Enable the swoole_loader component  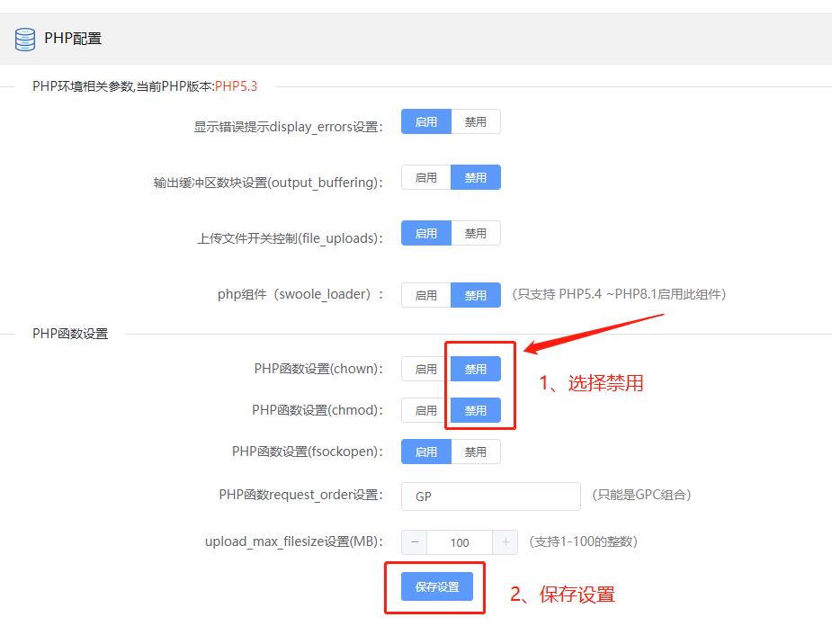click(425, 295)
